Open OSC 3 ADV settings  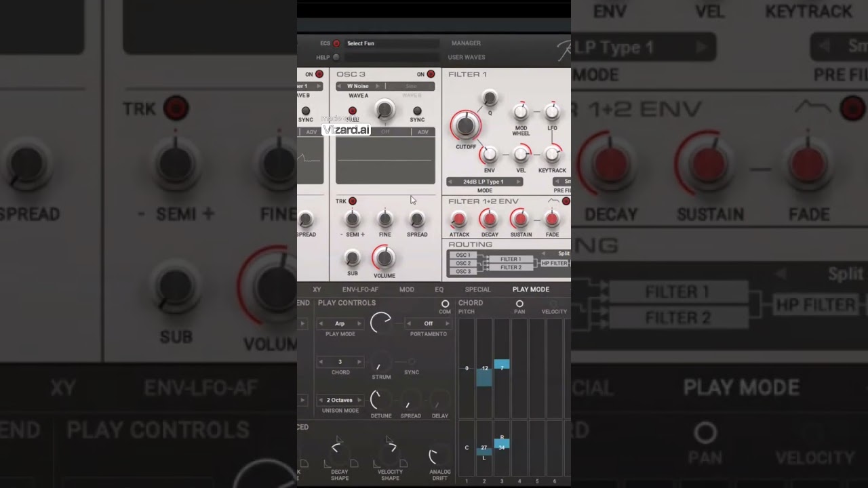point(423,132)
